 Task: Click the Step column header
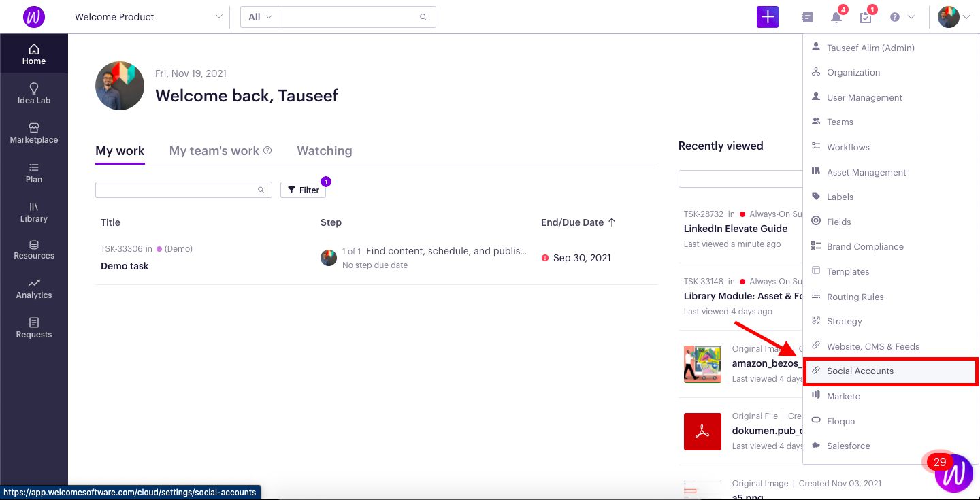(x=331, y=222)
